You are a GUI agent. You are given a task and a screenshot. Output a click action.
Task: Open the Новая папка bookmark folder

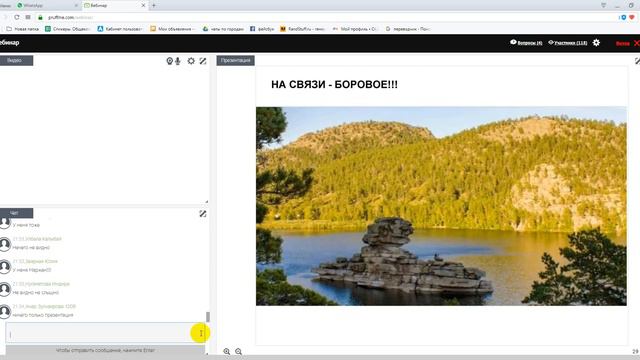[23, 29]
